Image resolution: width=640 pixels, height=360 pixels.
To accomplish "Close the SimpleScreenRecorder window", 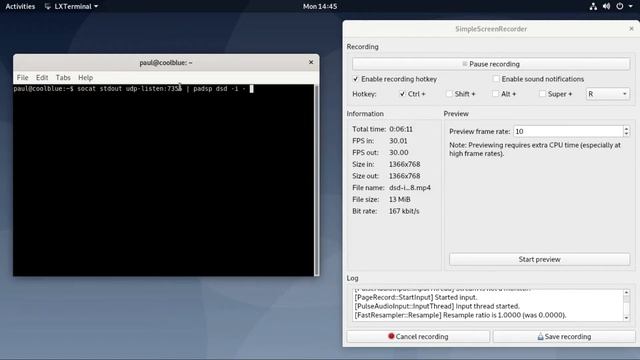I will click(631, 29).
